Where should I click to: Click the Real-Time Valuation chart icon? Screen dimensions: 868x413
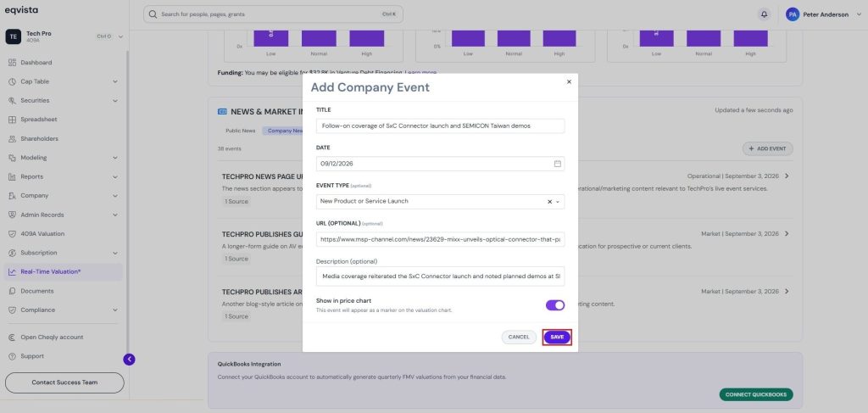(x=12, y=272)
